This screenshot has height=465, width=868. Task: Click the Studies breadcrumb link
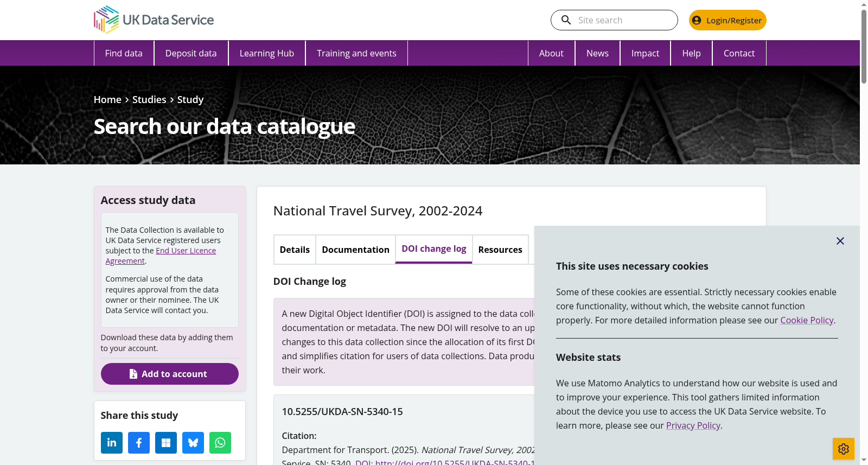[149, 99]
